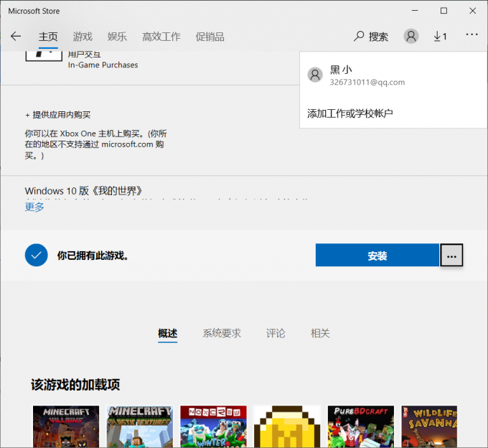Screen dimensions: 488x448
Task: Click the 该游戏的加载项 heading
Action: (75, 385)
